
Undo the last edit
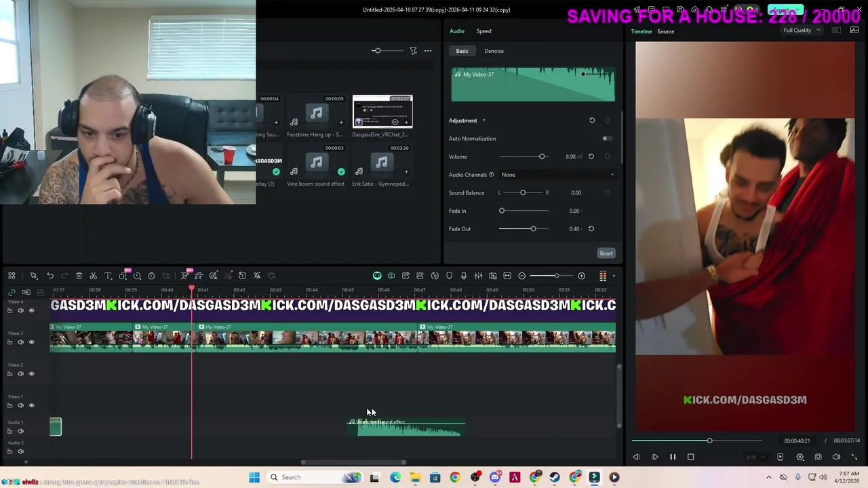coord(50,276)
